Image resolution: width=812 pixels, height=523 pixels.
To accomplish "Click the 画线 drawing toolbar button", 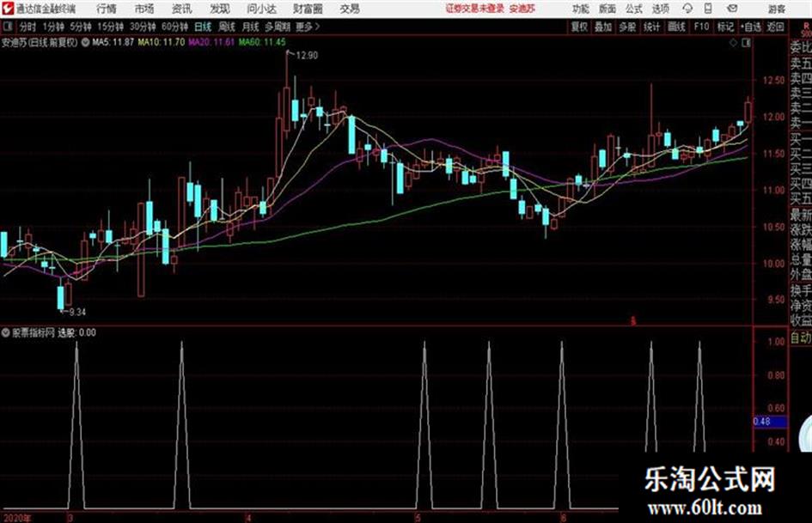I will pyautogui.click(x=676, y=27).
